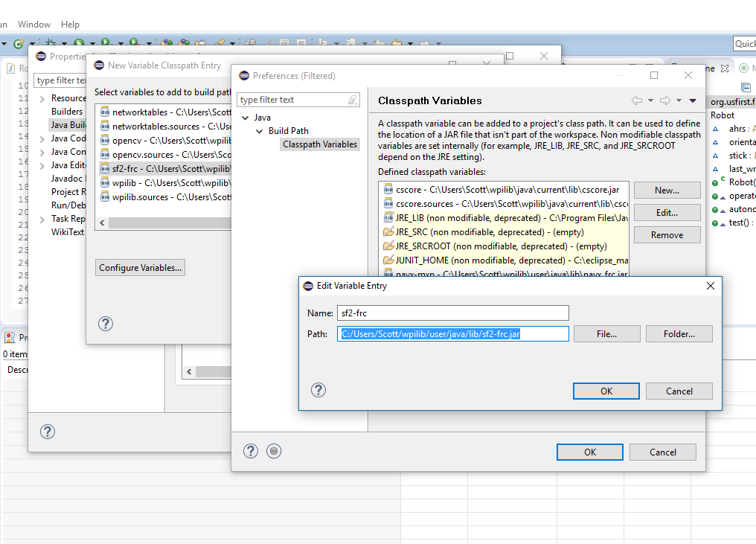Click the help icon in Edit Variable Entry dialog
Viewport: 756px width, 544px height.
click(x=318, y=390)
